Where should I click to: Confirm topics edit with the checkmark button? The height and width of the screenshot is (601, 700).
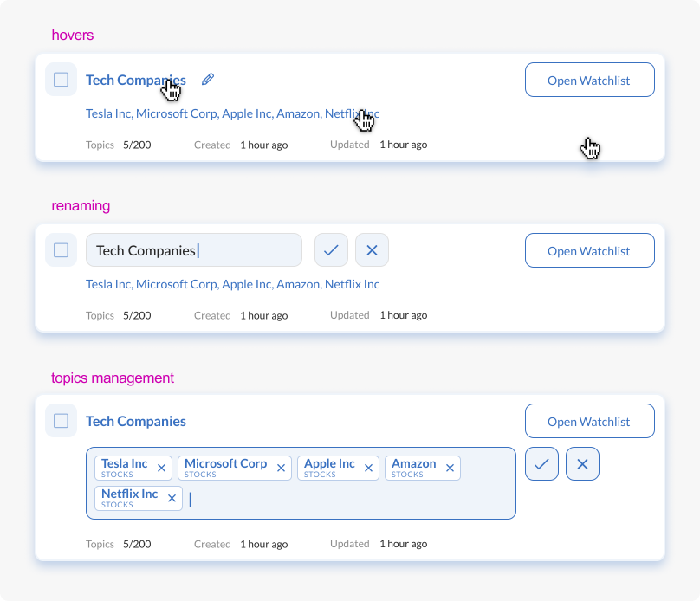click(541, 464)
